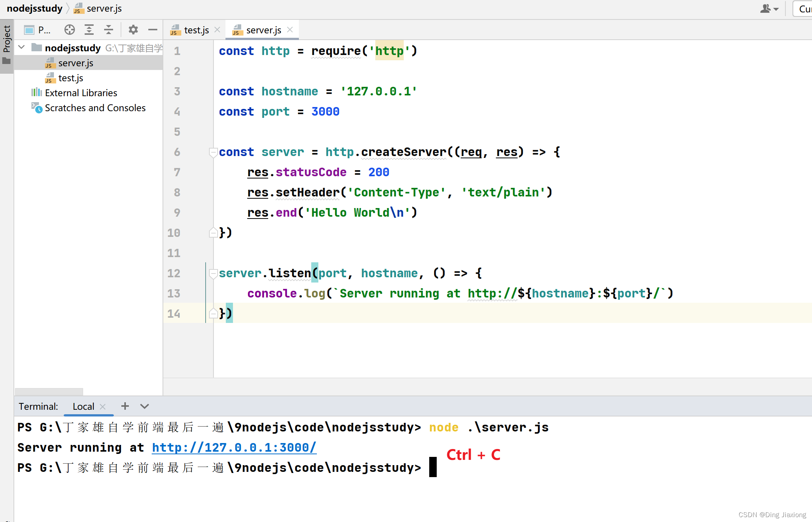812x522 pixels.
Task: Click the new tab icon to add tab
Action: point(124,406)
